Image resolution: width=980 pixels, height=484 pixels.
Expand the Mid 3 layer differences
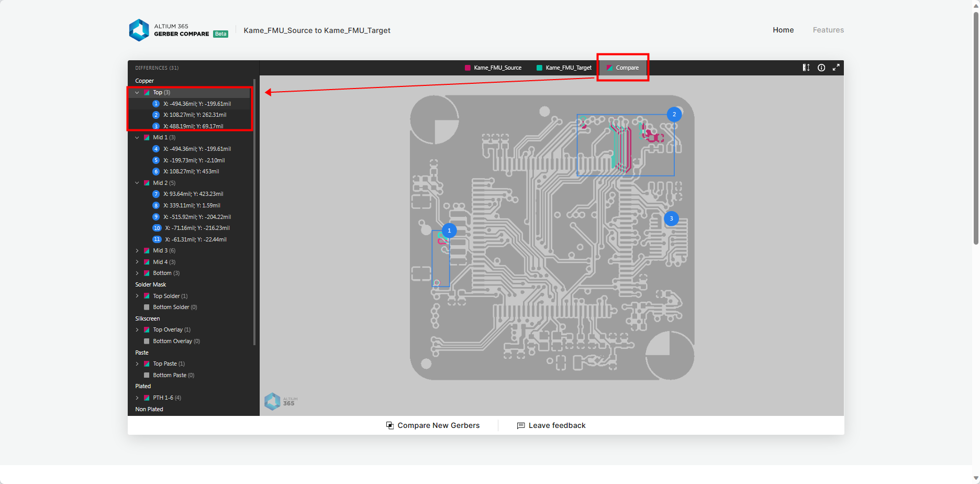(x=137, y=251)
